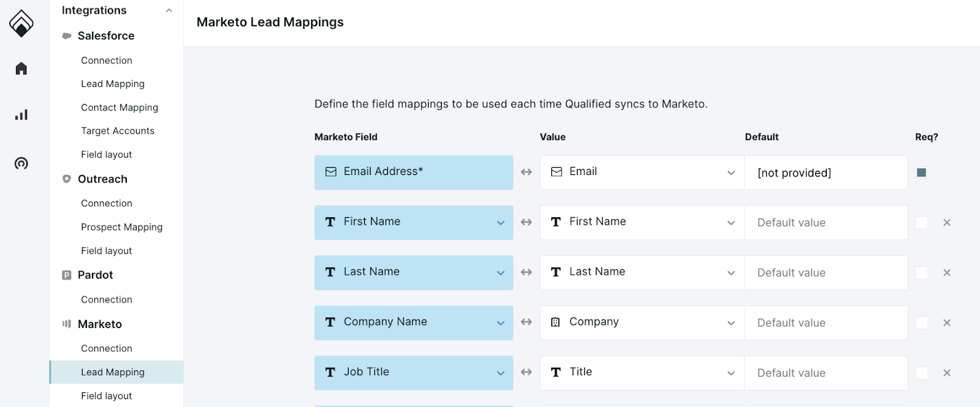Open Company Name Marketo field dropdown
The width and height of the screenshot is (980, 407).
(x=500, y=323)
